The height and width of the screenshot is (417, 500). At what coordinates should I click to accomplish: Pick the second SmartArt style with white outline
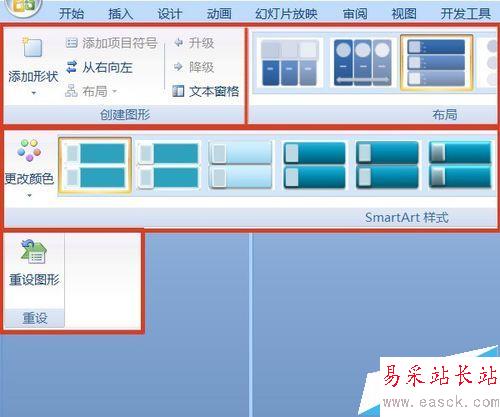[x=169, y=166]
